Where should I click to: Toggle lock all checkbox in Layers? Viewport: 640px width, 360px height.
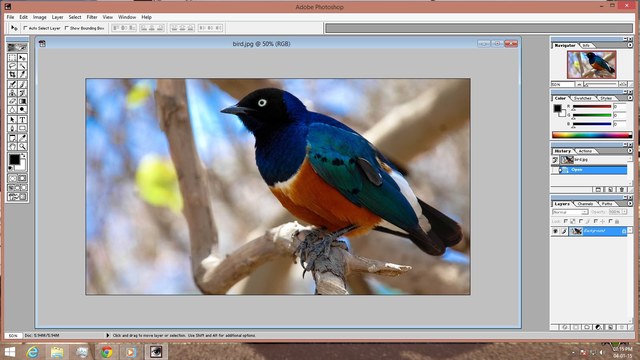point(611,221)
